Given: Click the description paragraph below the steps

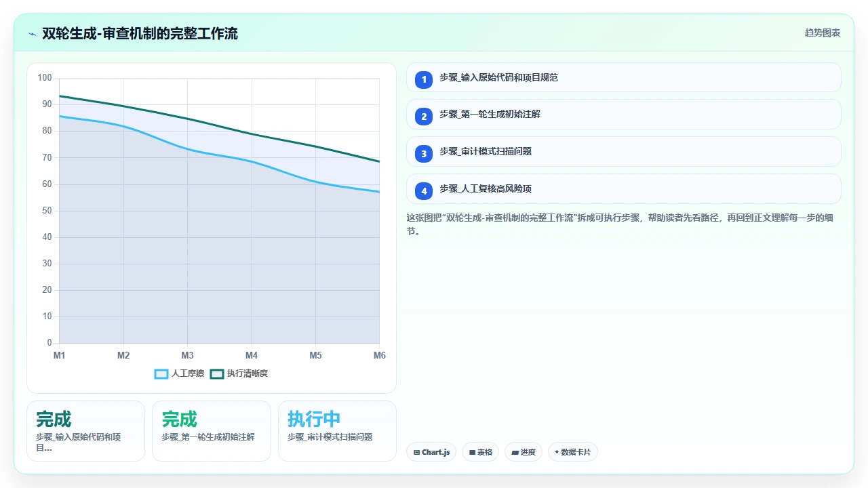Looking at the screenshot, I should tap(623, 224).
